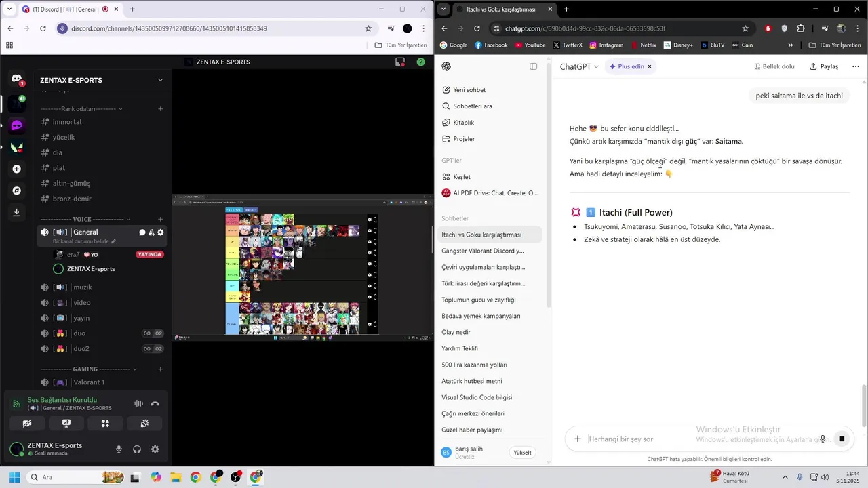The width and height of the screenshot is (868, 488).
Task: Add channel to Rank odaları category
Action: 161,108
